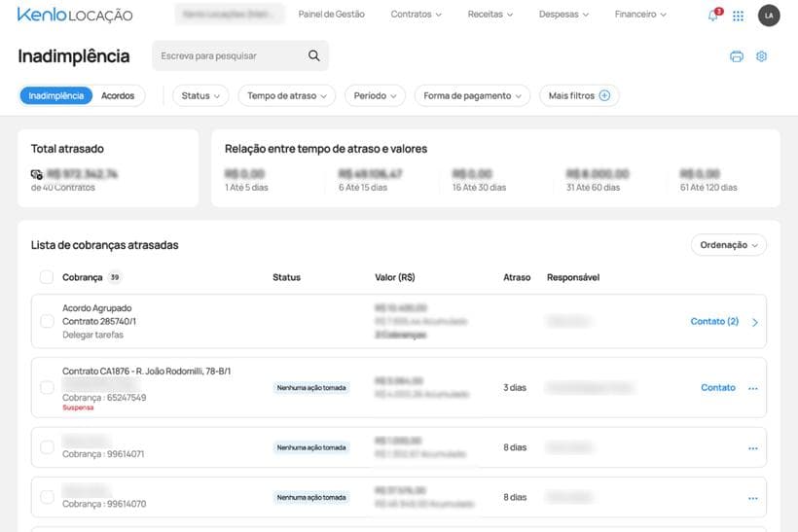Check the Acordo Agrupado row checkbox
Viewport: 798px width, 532px height.
click(x=47, y=322)
